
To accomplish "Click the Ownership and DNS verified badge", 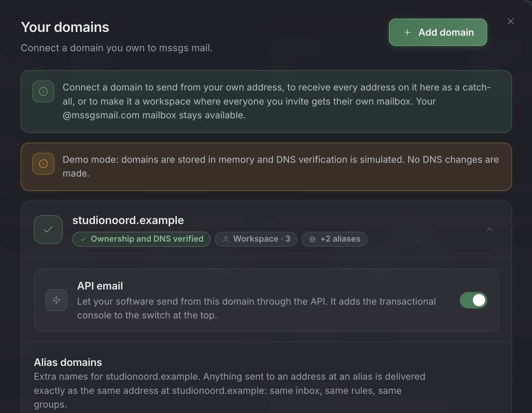I will (141, 239).
